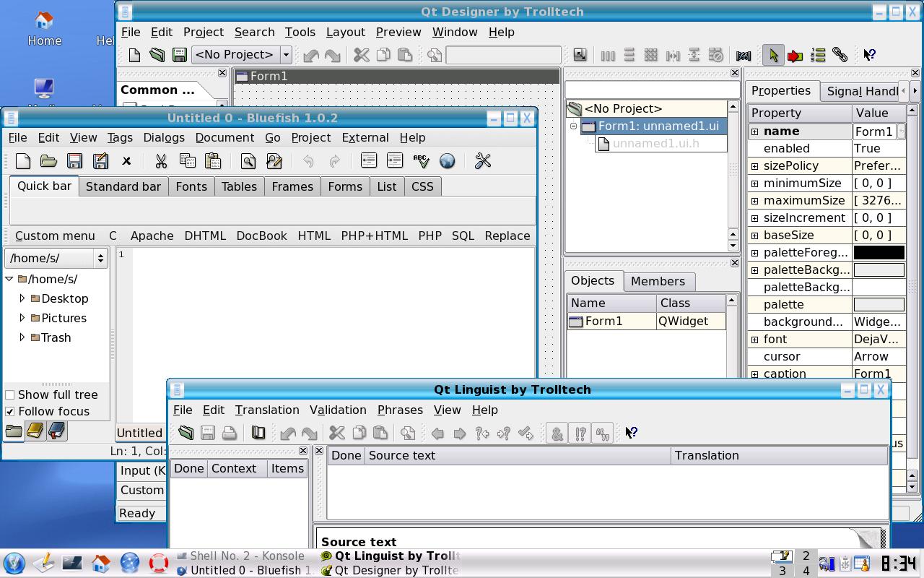The height and width of the screenshot is (578, 924).
Task: Expand the Trash folder in Bluefish tree
Action: pos(22,337)
